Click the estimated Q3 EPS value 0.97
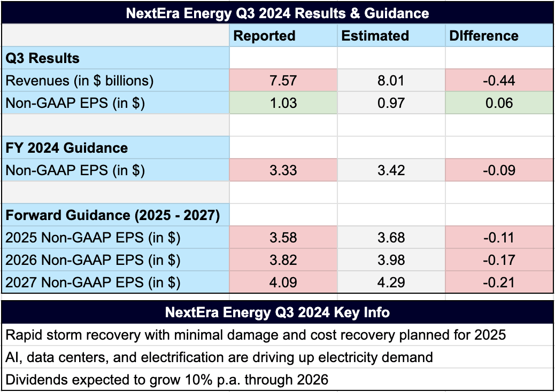The image size is (555, 392). [391, 103]
